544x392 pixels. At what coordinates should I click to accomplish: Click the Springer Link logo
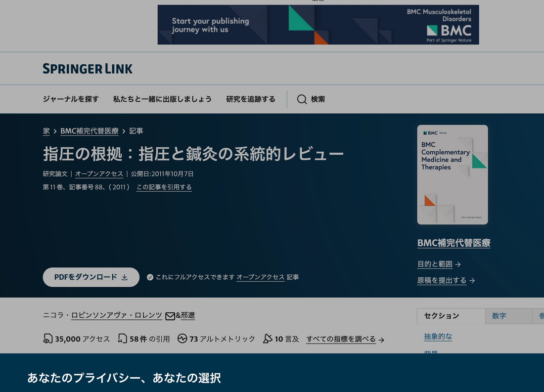[x=88, y=68]
